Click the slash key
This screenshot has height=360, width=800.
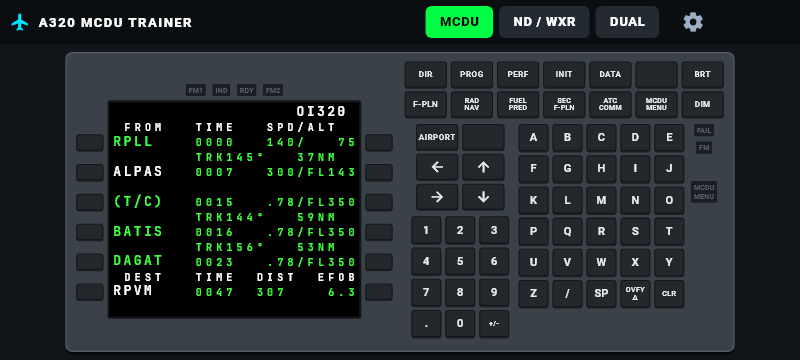(567, 294)
